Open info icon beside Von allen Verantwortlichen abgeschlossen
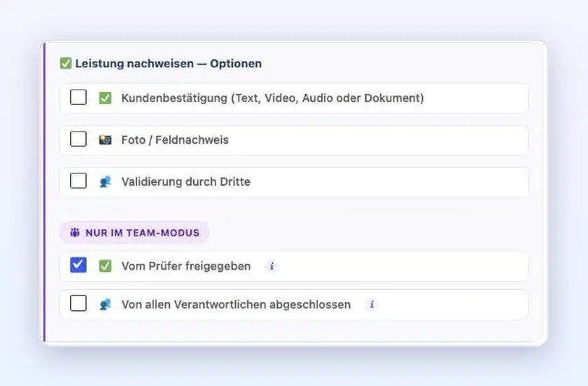 pyautogui.click(x=372, y=304)
